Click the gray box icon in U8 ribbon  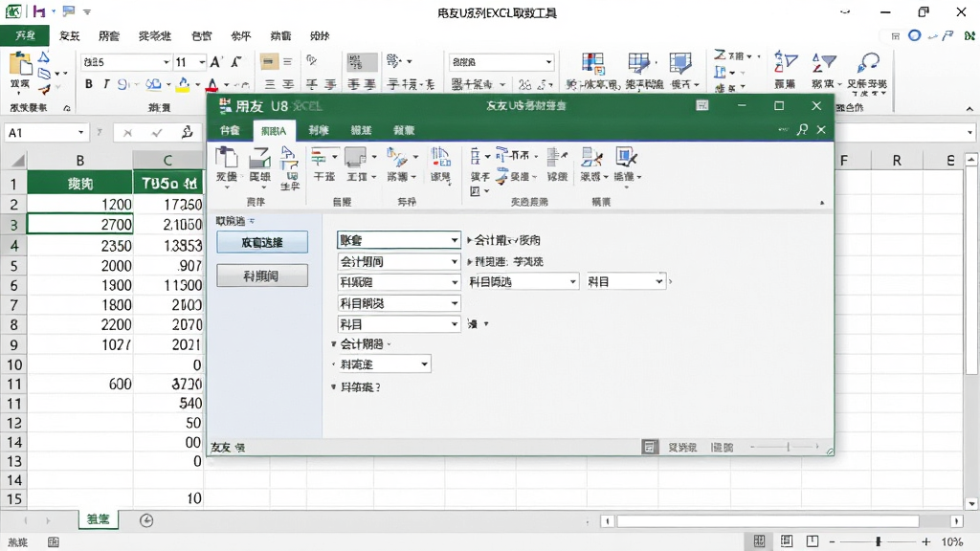pyautogui.click(x=355, y=157)
